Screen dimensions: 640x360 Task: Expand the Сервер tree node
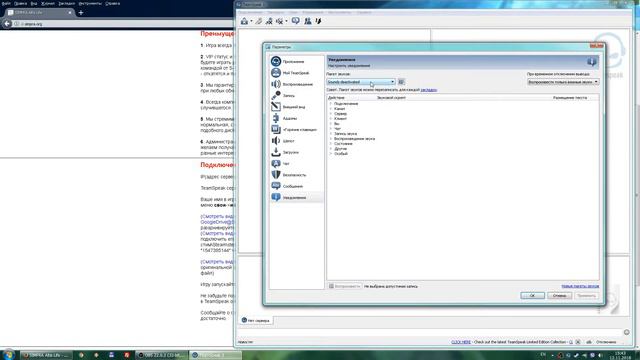[331, 114]
